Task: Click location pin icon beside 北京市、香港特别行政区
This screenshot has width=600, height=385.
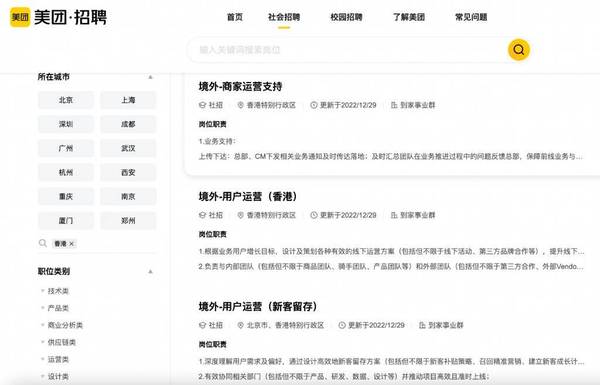Action: (x=240, y=325)
